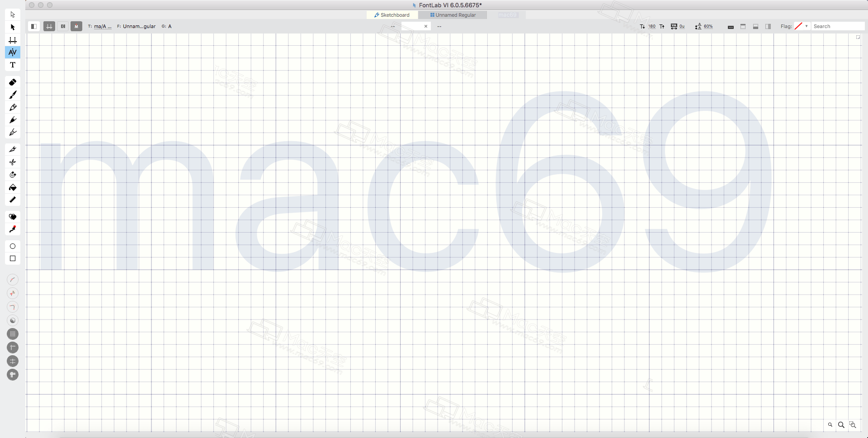Select the Scissors tool
Screen dimensions: 868x438
(13, 162)
